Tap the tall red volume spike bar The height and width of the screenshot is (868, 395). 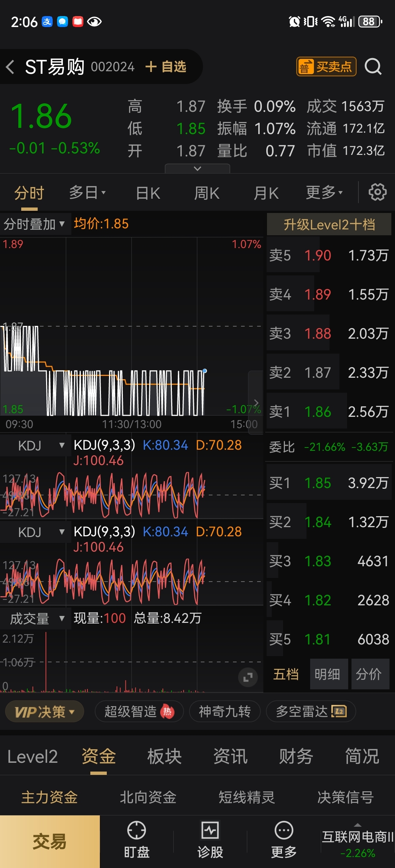point(46,662)
